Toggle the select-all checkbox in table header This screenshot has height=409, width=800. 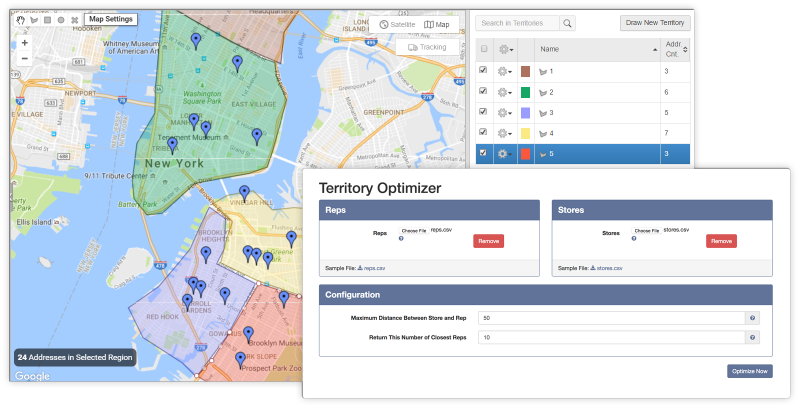484,49
